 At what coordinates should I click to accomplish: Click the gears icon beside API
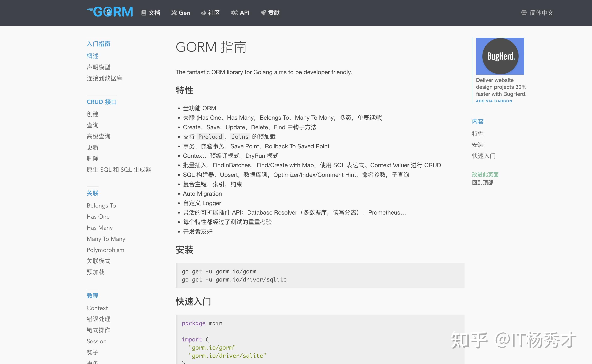point(234,13)
